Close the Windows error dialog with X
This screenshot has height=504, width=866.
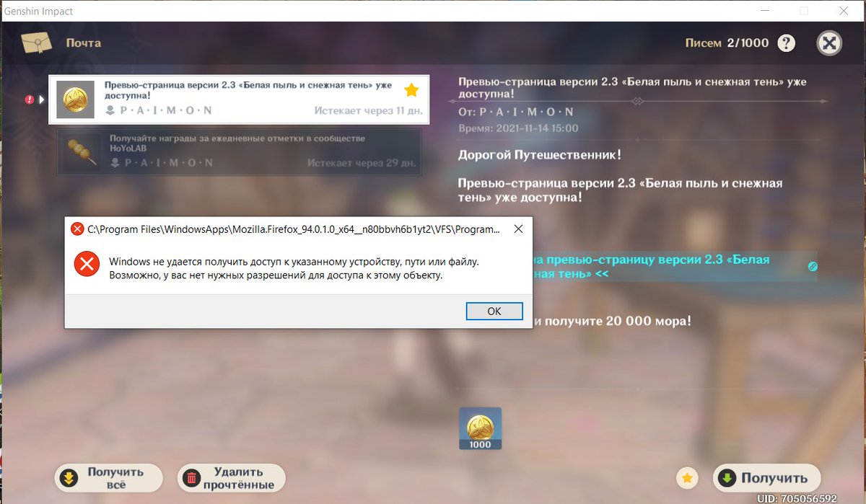point(518,229)
